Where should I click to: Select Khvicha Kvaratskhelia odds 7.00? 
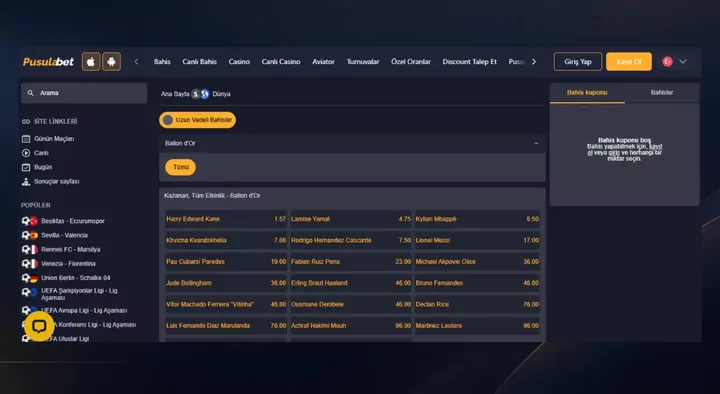click(226, 240)
